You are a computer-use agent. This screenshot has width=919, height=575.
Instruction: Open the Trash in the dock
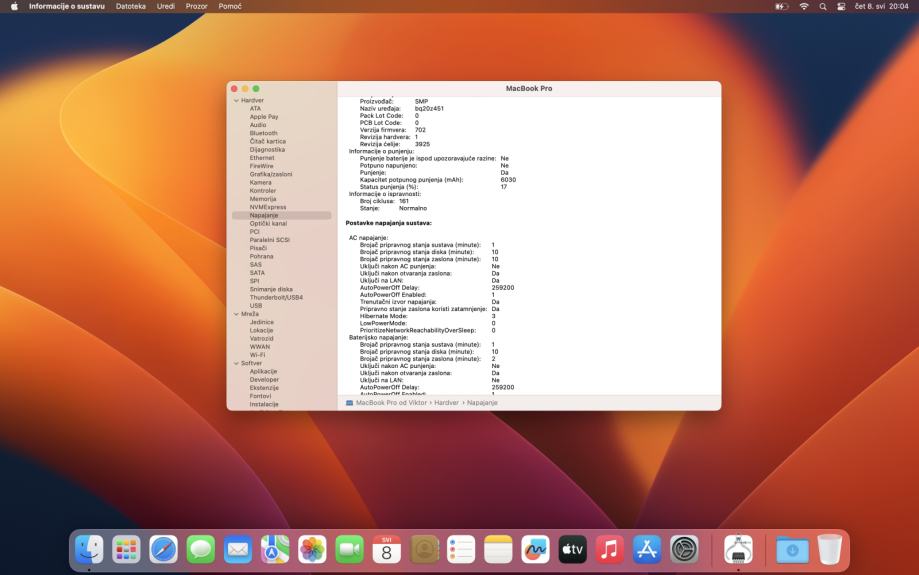tap(830, 549)
